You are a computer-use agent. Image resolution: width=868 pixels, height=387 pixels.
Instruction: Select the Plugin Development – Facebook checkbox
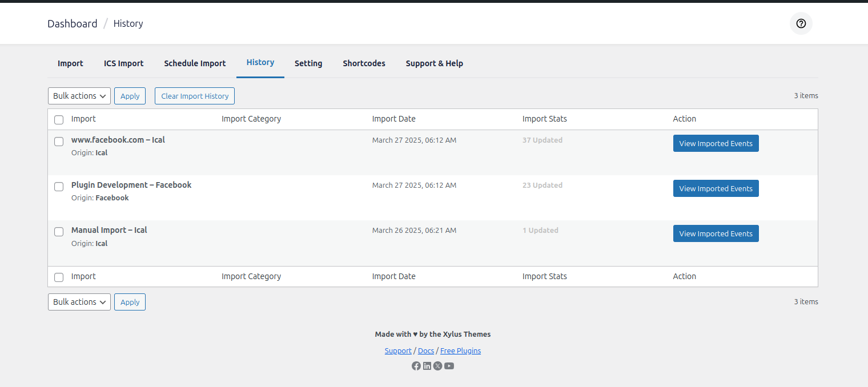point(59,187)
